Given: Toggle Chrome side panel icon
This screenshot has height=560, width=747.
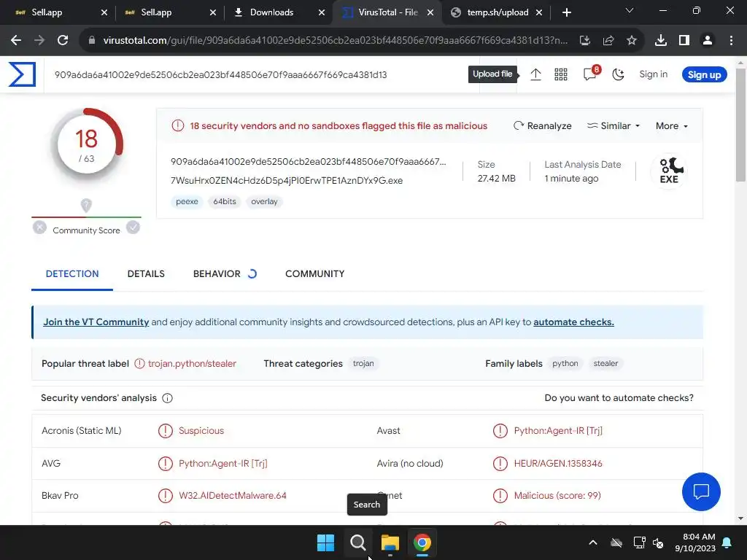Looking at the screenshot, I should (684, 41).
